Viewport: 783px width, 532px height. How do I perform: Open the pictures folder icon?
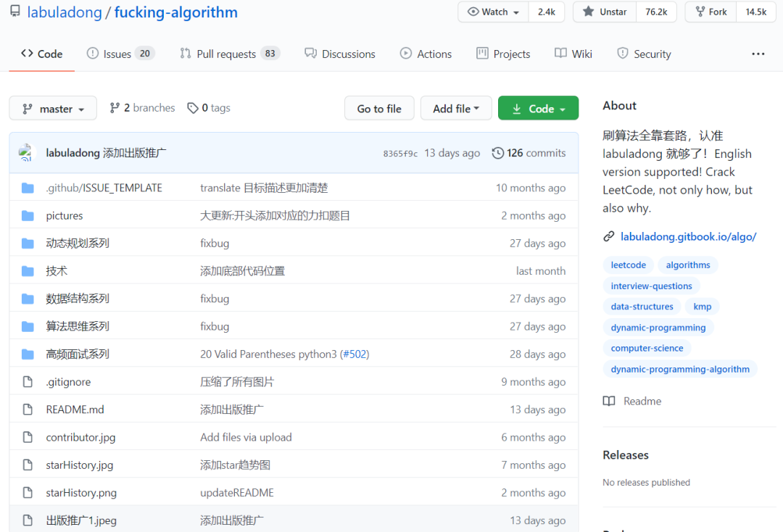[28, 215]
